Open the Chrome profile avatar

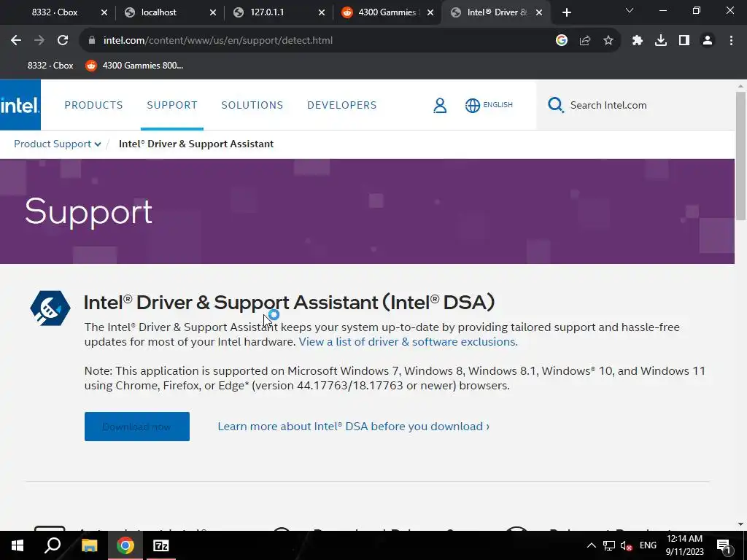point(708,41)
